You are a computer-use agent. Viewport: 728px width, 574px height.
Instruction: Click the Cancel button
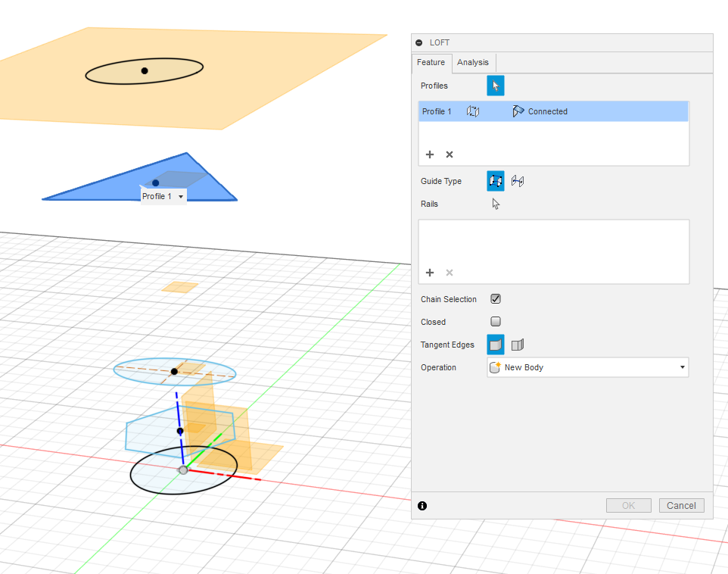(x=681, y=506)
